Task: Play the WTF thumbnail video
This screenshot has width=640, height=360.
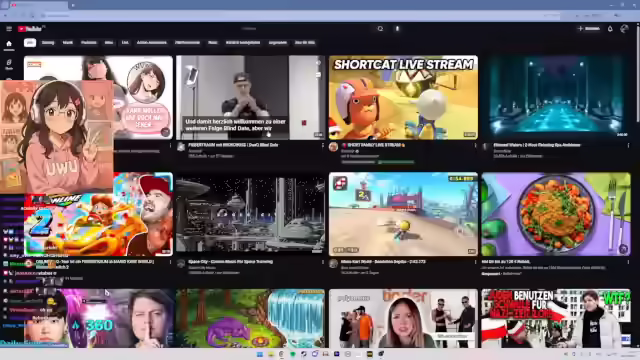Action: (556, 318)
